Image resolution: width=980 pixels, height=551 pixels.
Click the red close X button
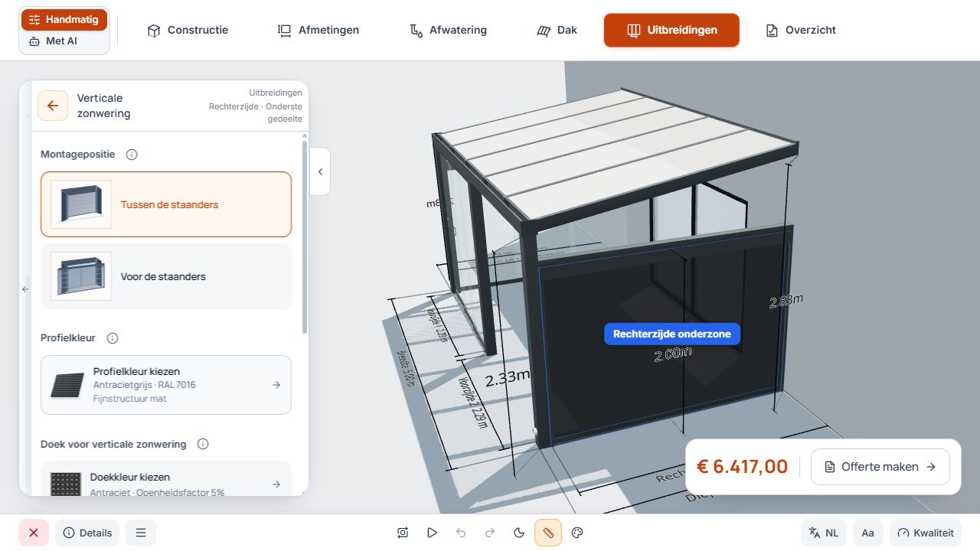pos(34,533)
